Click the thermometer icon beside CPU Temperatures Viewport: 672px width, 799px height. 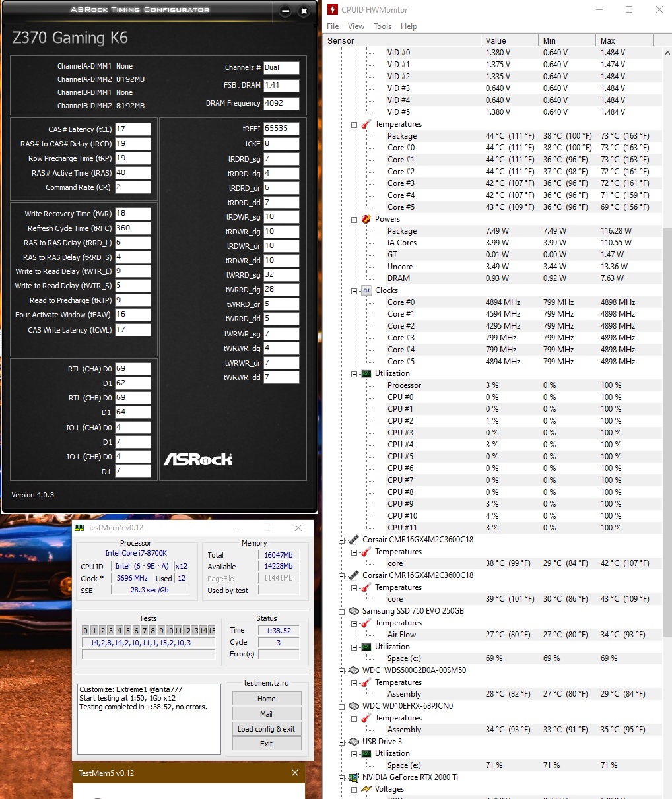(x=366, y=124)
